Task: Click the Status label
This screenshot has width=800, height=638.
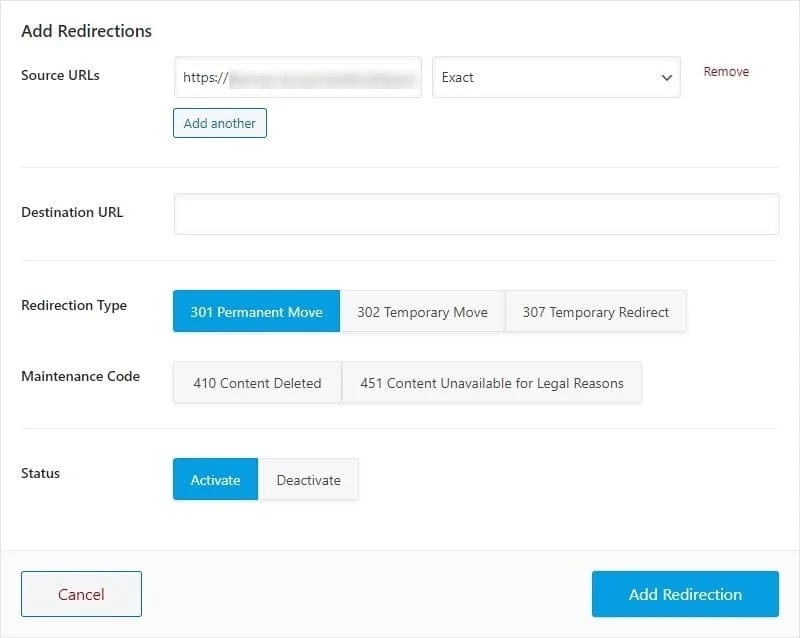Action: [40, 473]
